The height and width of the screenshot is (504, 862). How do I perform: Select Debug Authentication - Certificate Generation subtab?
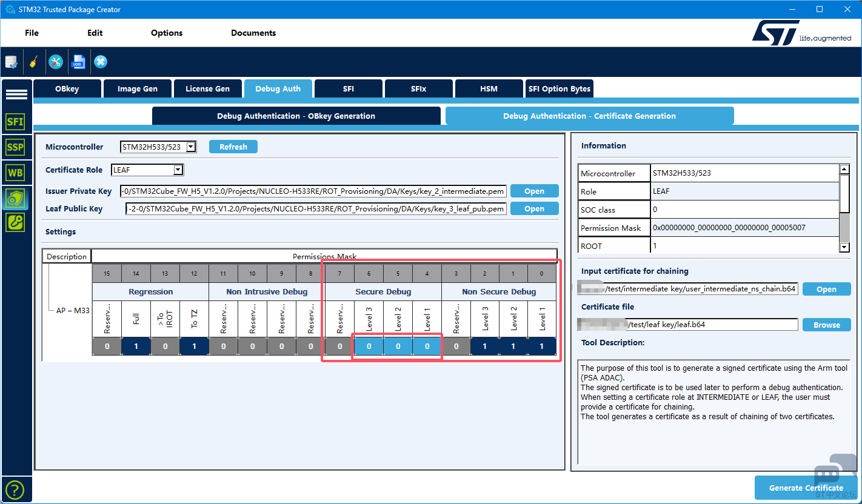590,116
